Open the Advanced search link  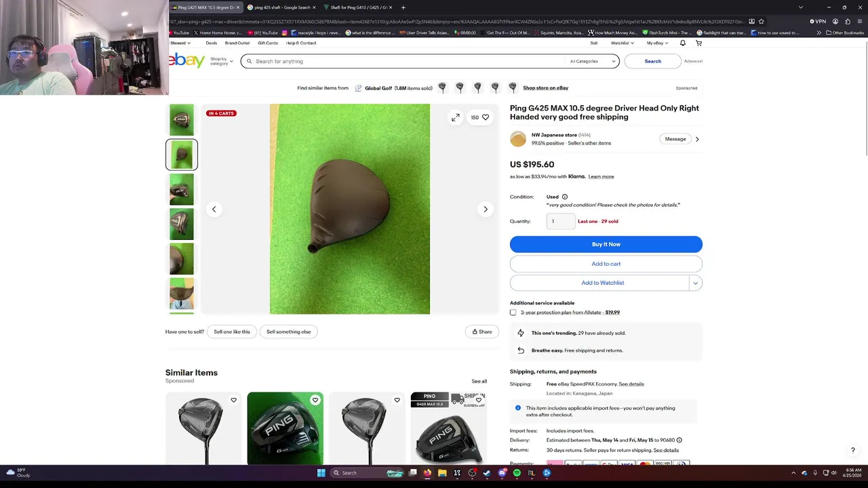(694, 61)
